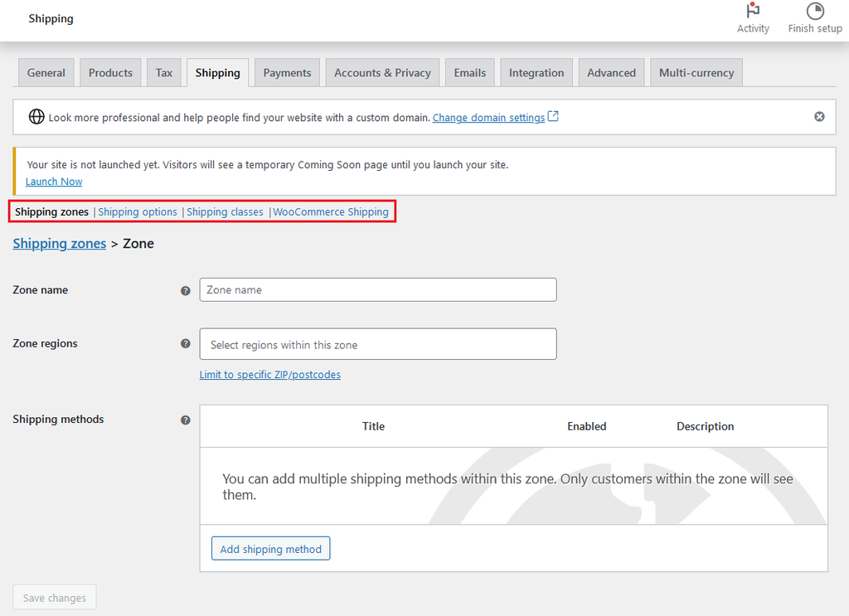
Task: Focus the Zone name input field
Action: (377, 290)
